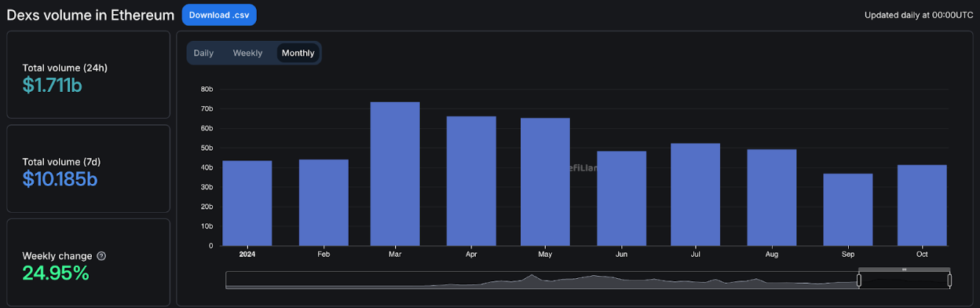The image size is (980, 308).
Task: Click the 24.95% weekly change value
Action: 56,273
